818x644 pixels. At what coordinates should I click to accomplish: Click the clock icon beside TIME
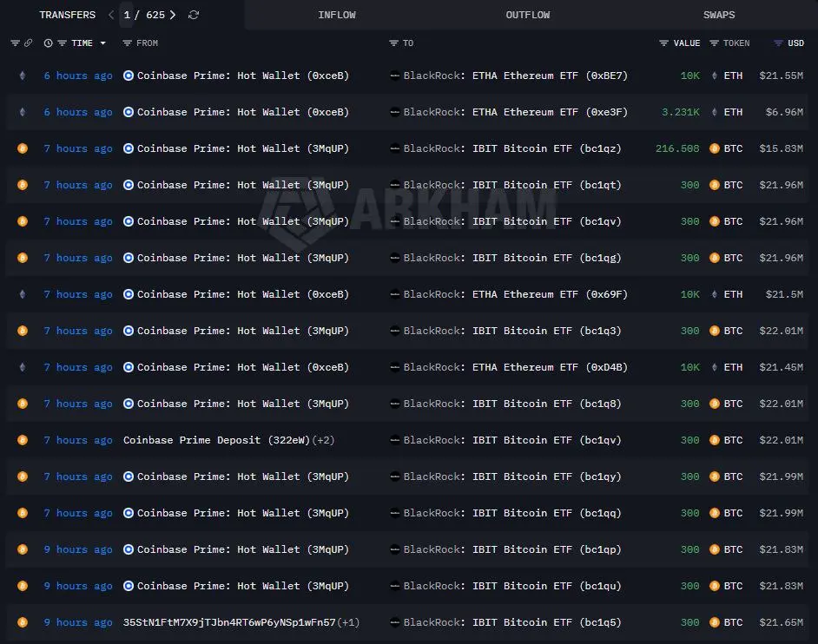pos(48,43)
